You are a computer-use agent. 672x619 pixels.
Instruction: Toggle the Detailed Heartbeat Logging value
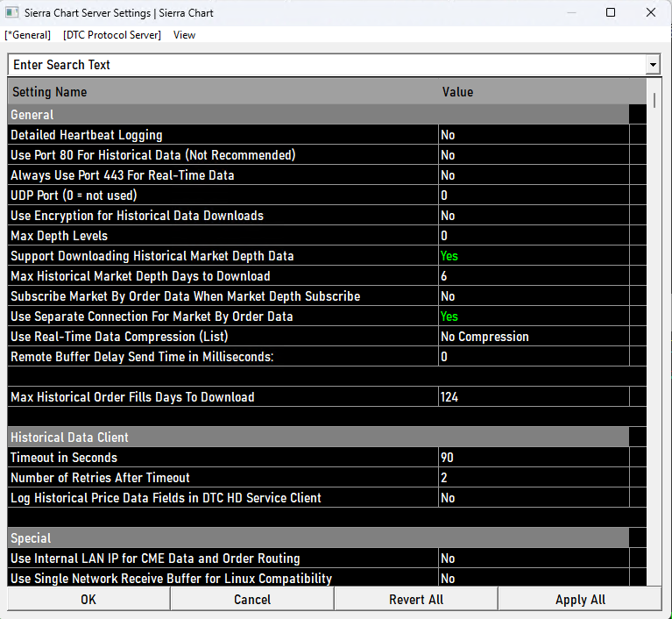point(534,135)
